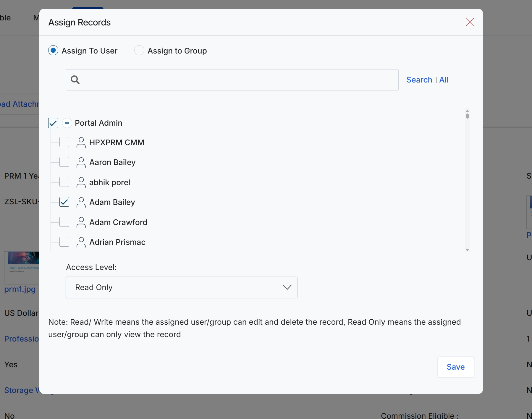The image size is (532, 419).
Task: Select the abhik porel name
Action: [110, 182]
